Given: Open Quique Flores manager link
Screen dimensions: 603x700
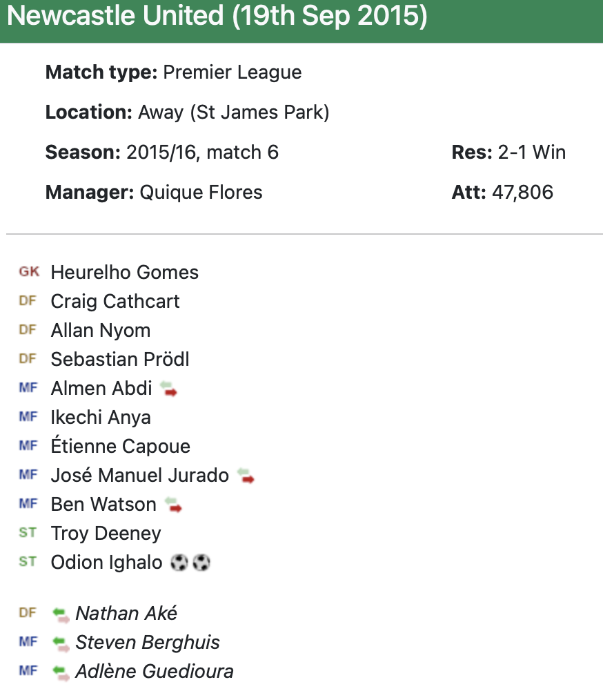Looking at the screenshot, I should (201, 192).
